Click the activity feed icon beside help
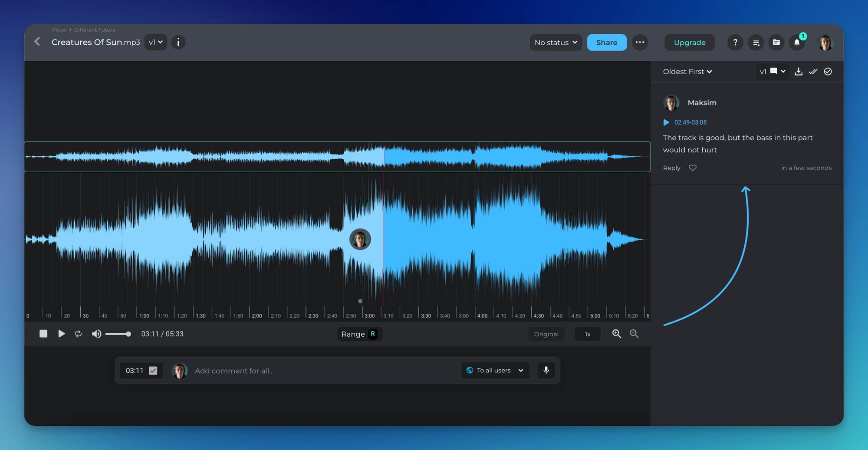Screen dimensions: 868x450 coord(756,42)
